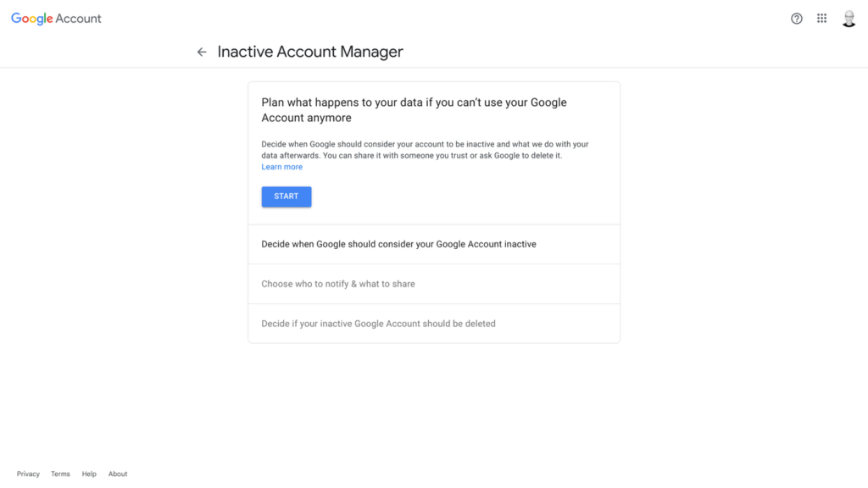
Task: Select the step about considering your account inactive
Action: pos(398,243)
